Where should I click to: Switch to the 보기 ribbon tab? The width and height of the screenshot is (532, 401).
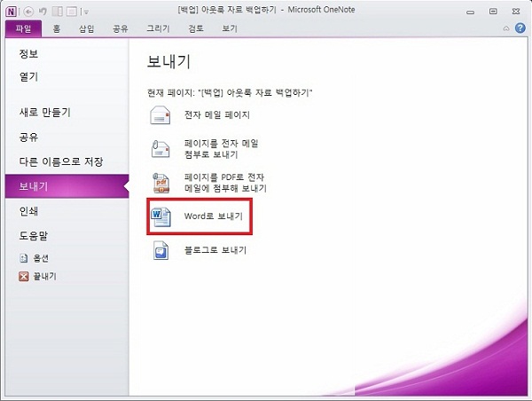[x=230, y=29]
